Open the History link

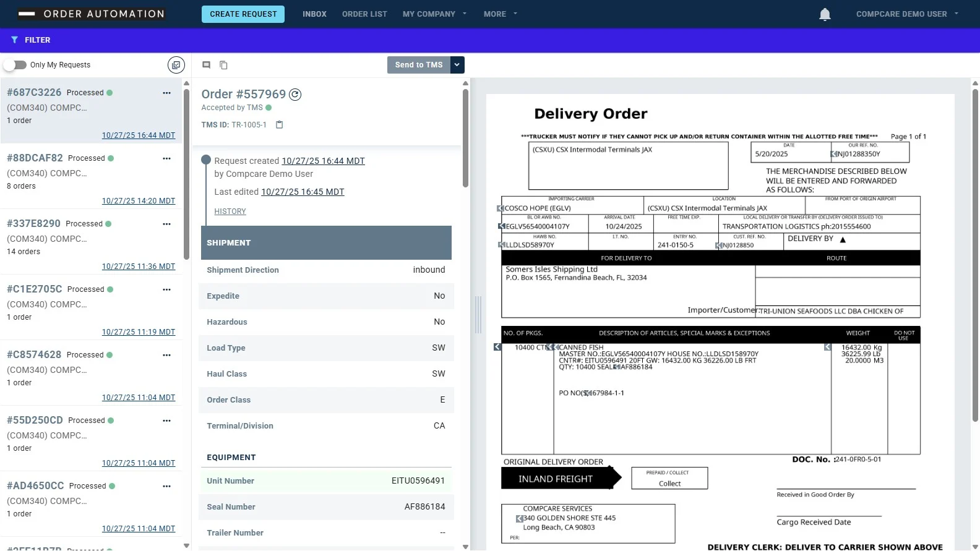[230, 211]
